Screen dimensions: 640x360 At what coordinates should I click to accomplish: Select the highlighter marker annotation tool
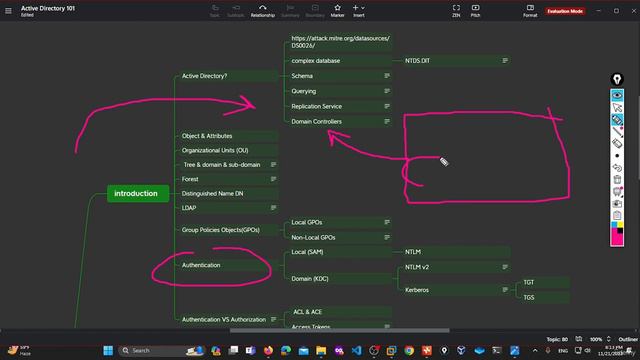pos(617,120)
